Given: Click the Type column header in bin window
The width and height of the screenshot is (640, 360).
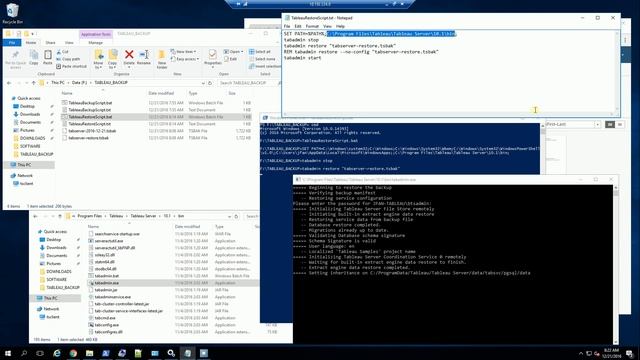Looking at the screenshot, I should [219, 227].
